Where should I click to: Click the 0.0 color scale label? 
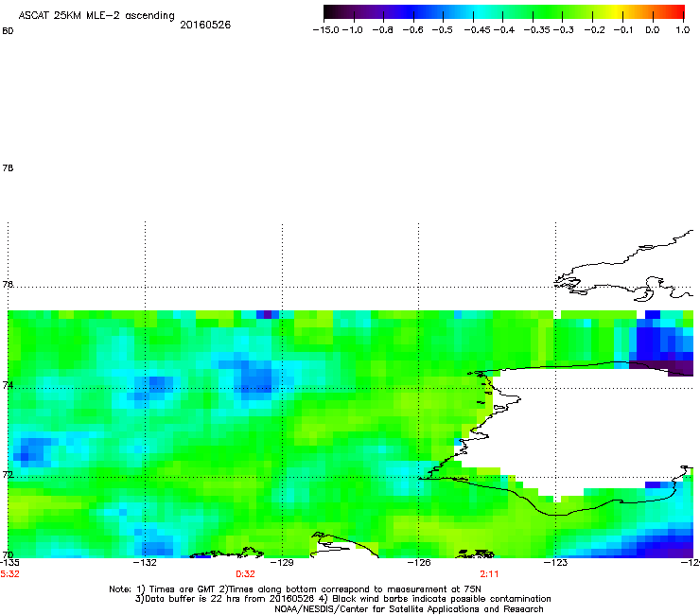click(x=653, y=30)
